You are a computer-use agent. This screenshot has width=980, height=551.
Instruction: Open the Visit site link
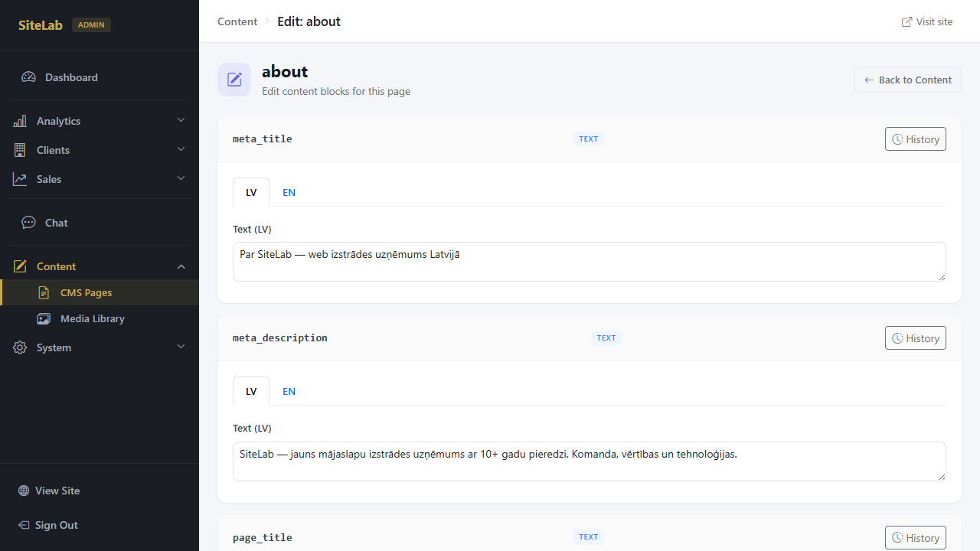click(x=926, y=21)
